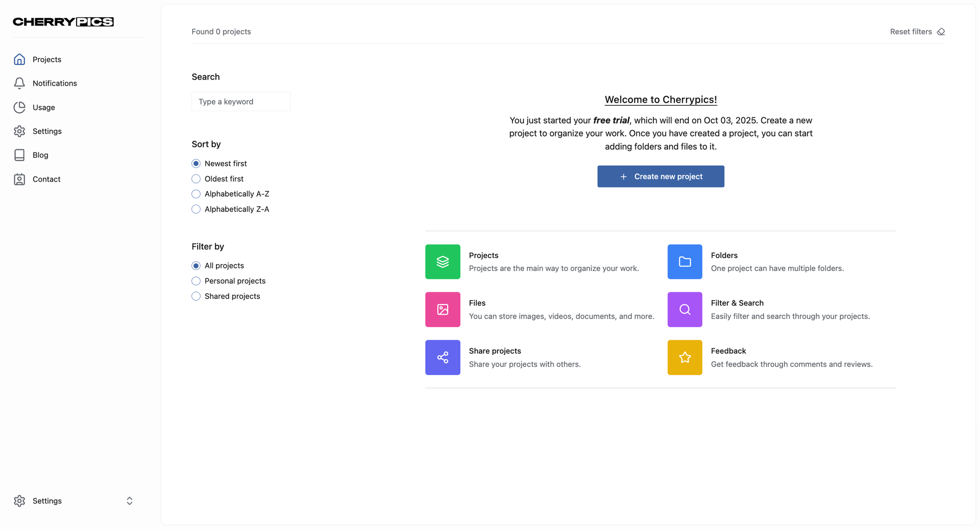The image size is (980, 529).
Task: Click the Reset filters eraser icon
Action: pyautogui.click(x=941, y=32)
